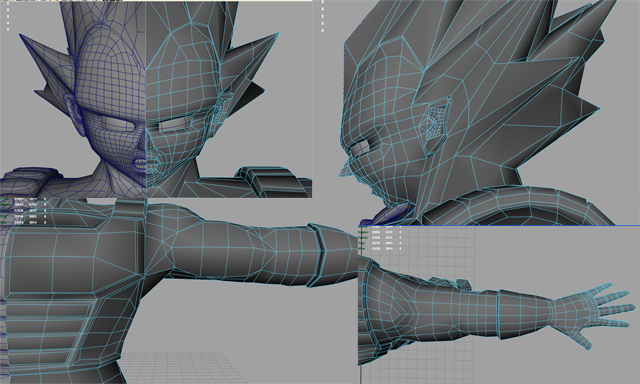
Task: Select the nose tip in the side profile
Action: pos(343,170)
